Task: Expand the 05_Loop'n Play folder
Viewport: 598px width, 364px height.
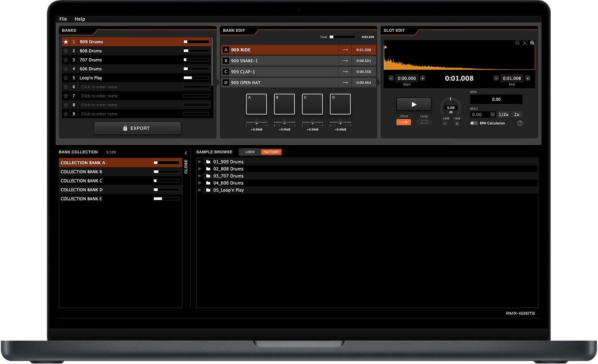Action: (x=200, y=190)
